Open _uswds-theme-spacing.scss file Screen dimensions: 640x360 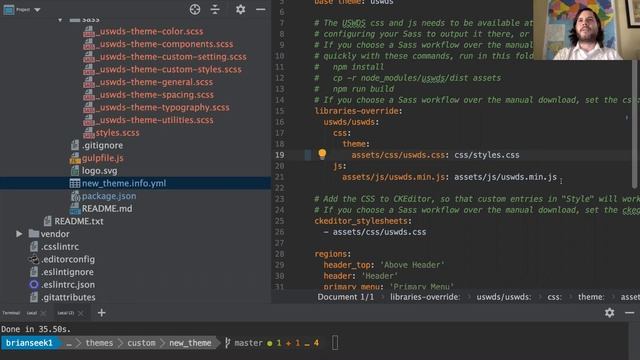tap(156, 95)
